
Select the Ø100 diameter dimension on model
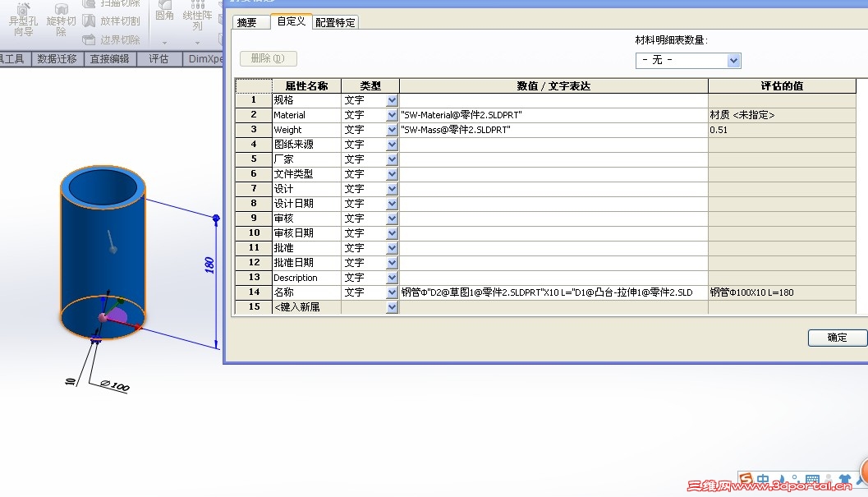115,386
